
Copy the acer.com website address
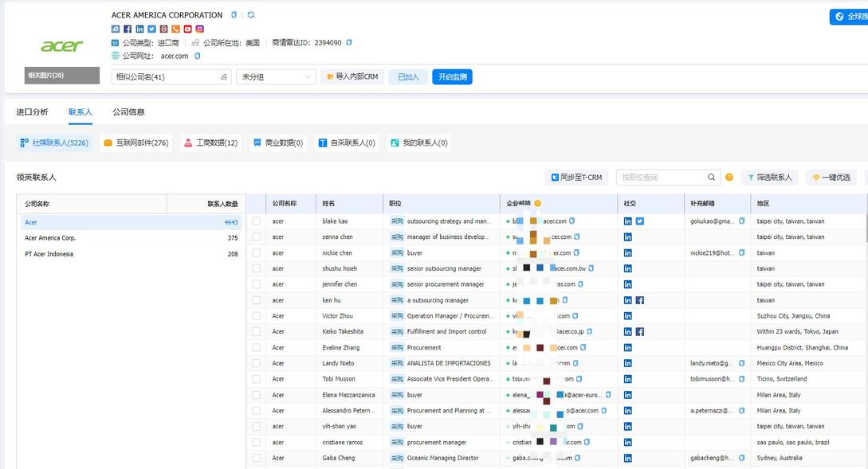pyautogui.click(x=197, y=56)
